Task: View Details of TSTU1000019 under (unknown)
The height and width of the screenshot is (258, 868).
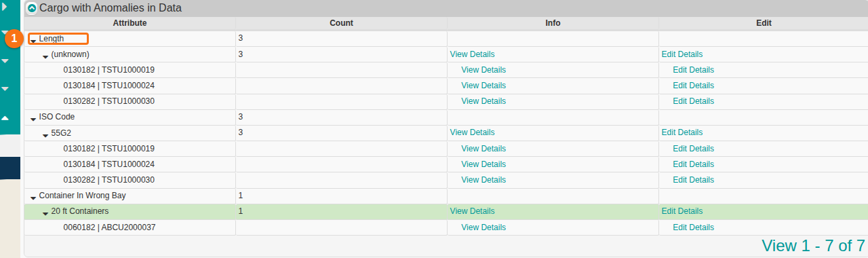Action: (x=484, y=70)
